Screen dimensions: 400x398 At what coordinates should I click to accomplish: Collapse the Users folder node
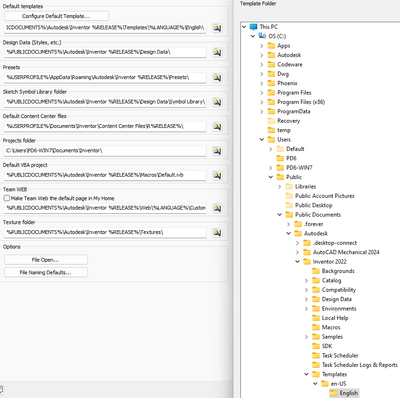[262, 140]
